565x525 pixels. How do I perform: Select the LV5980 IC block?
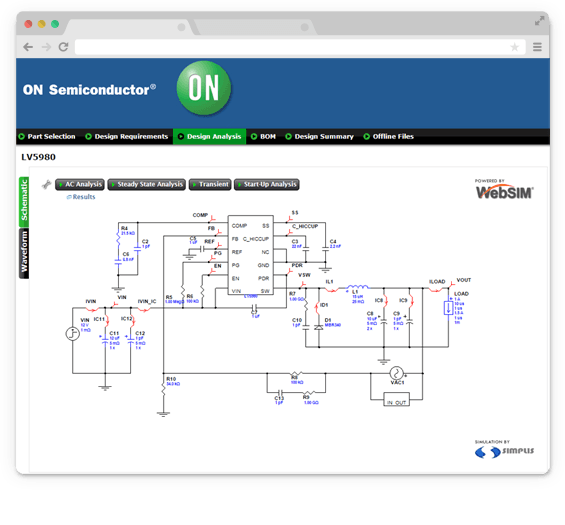pyautogui.click(x=250, y=255)
